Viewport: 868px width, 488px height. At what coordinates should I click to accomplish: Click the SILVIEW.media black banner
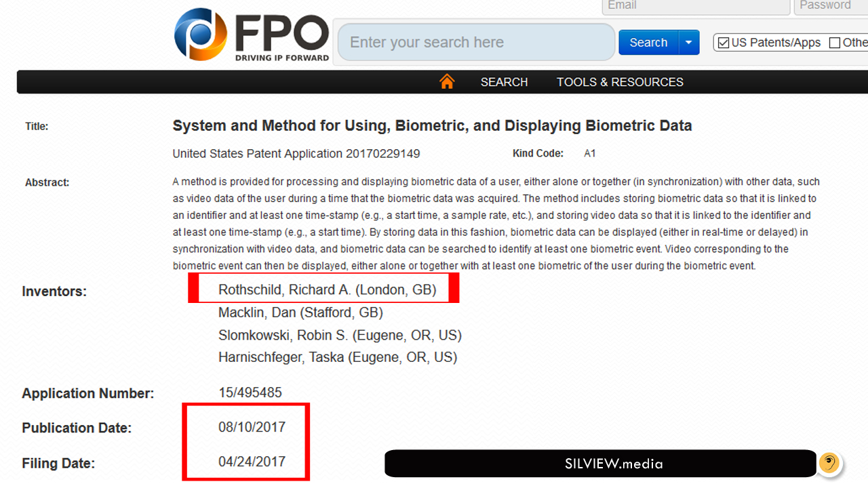point(601,464)
